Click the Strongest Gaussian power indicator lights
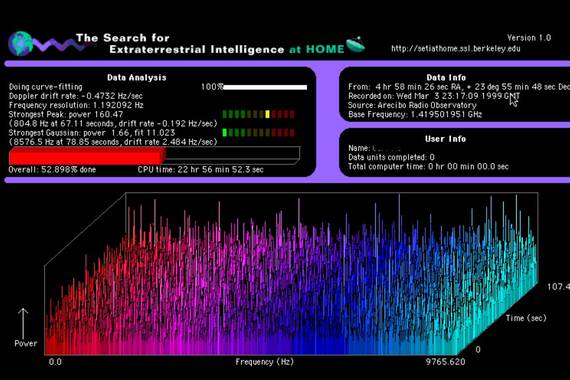The width and height of the screenshot is (570, 380). coord(258,132)
